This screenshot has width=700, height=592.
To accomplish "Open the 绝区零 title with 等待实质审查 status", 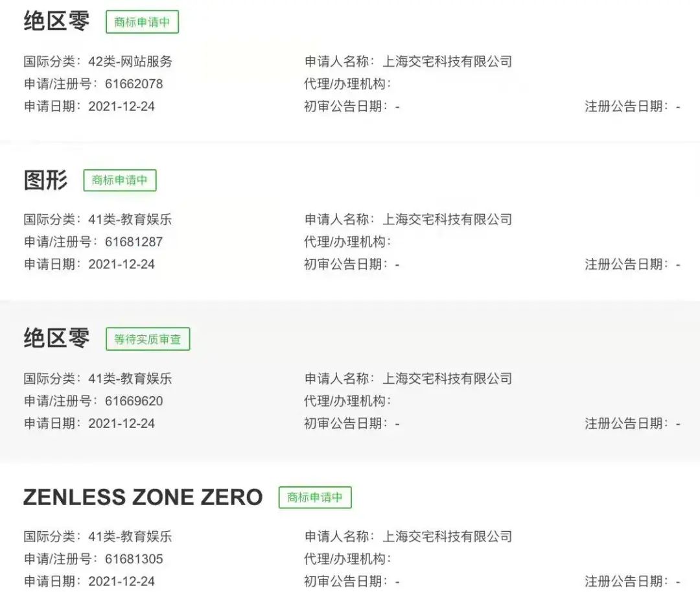I will 56,338.
